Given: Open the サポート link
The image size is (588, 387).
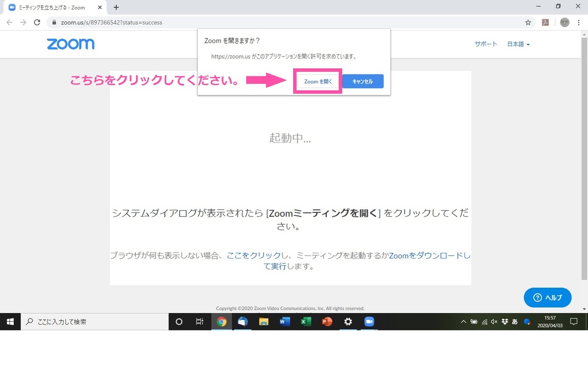Looking at the screenshot, I should click(486, 44).
